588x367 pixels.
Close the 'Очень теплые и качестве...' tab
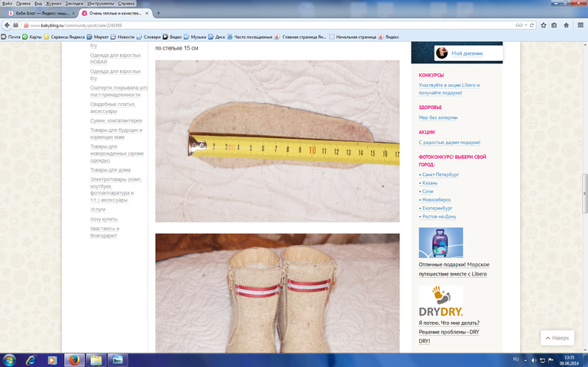pos(147,13)
